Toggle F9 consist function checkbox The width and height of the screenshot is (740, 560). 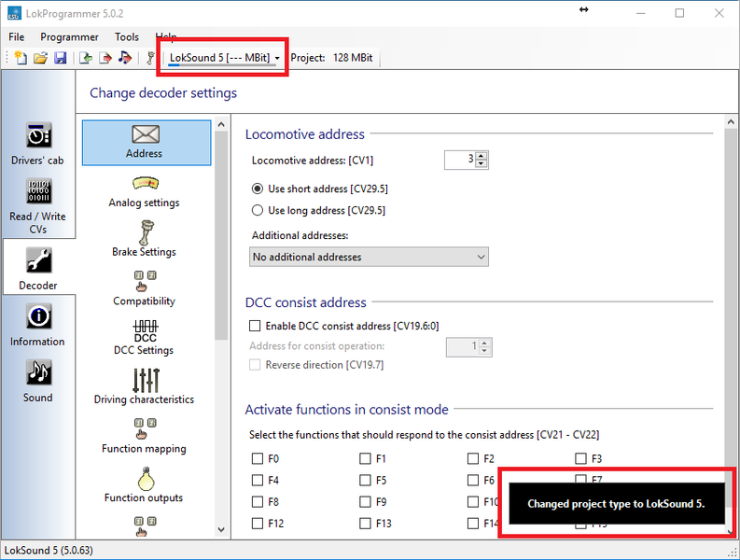[x=365, y=502]
